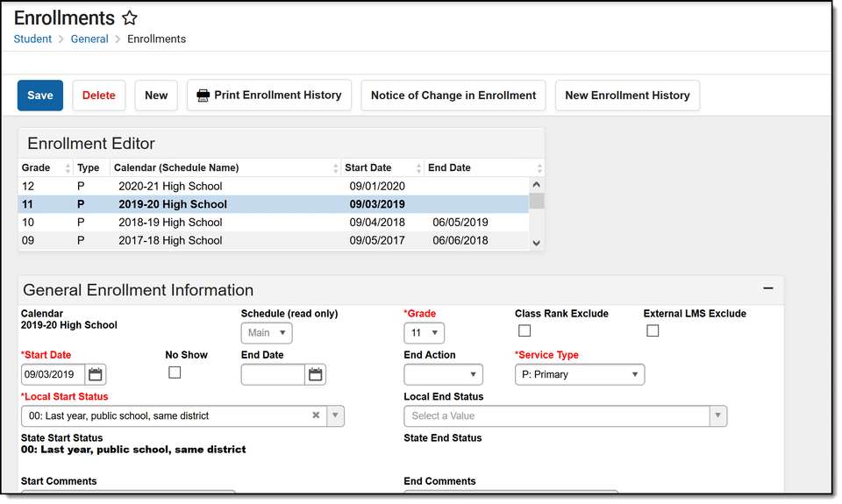Go to General breadcrumb link
This screenshot has width=842, height=504.
89,39
